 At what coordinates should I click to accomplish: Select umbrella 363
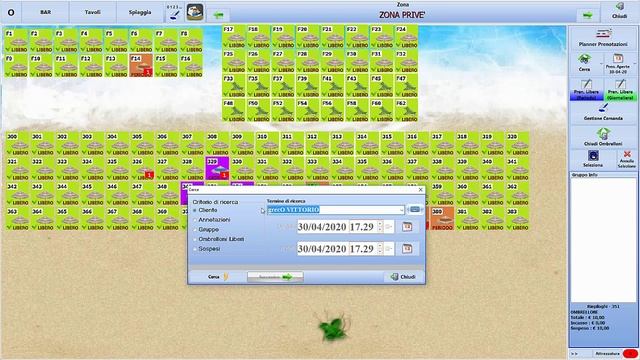click(x=18, y=219)
